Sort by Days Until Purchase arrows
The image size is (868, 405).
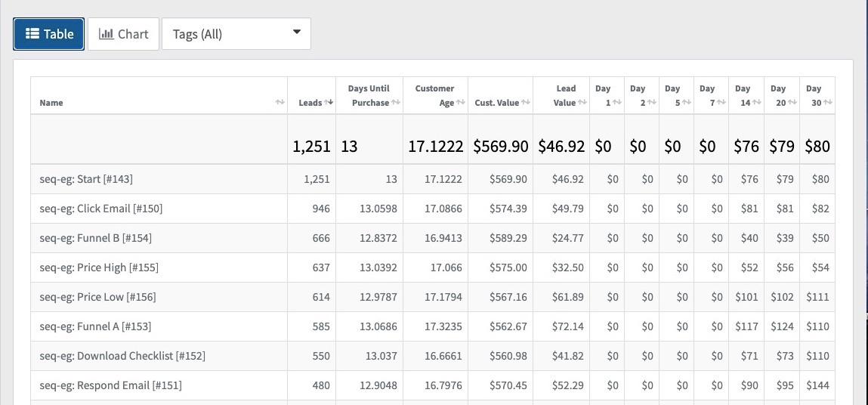[x=396, y=102]
